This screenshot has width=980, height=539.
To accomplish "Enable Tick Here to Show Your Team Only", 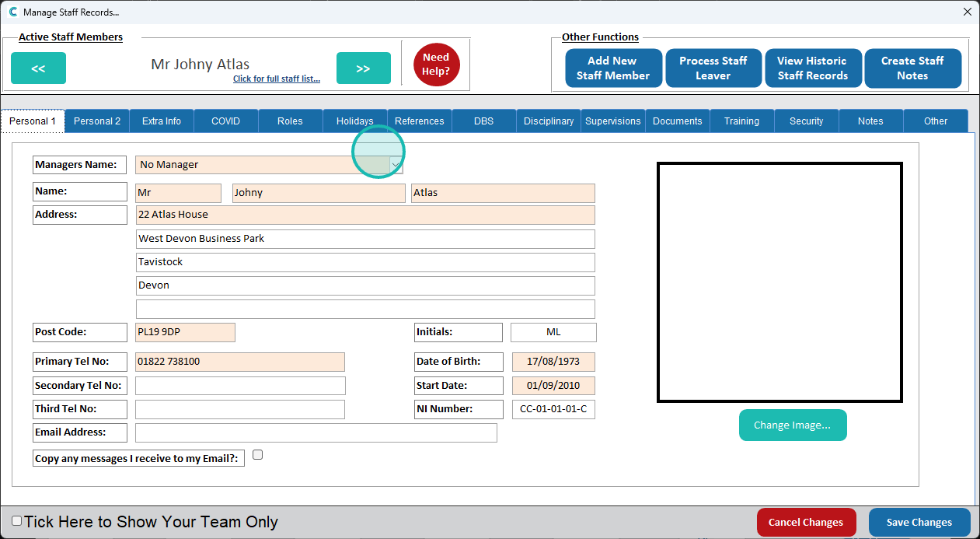I will (17, 521).
